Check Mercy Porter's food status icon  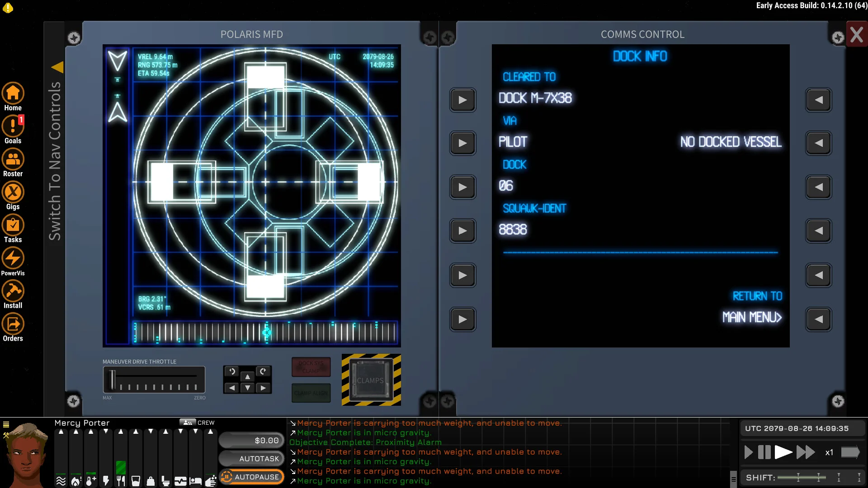pos(120,480)
